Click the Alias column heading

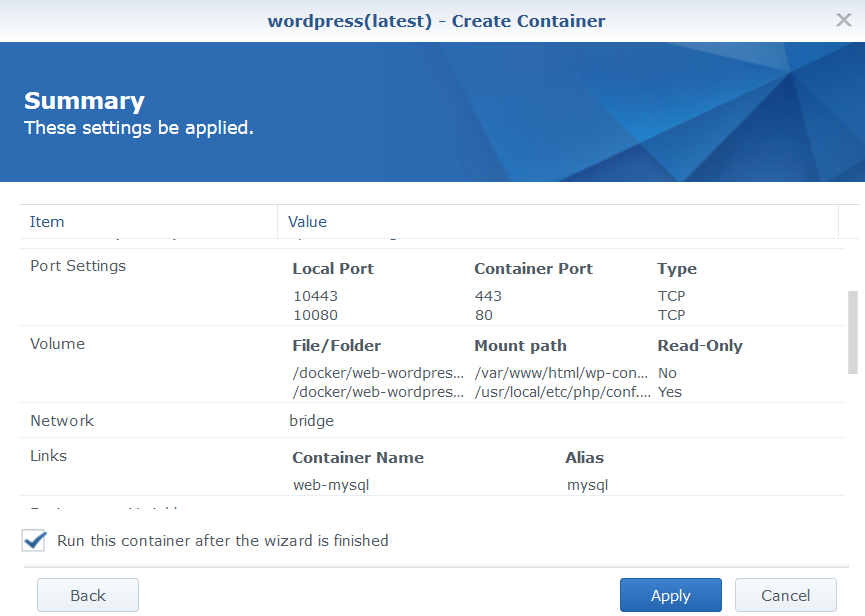pos(584,458)
